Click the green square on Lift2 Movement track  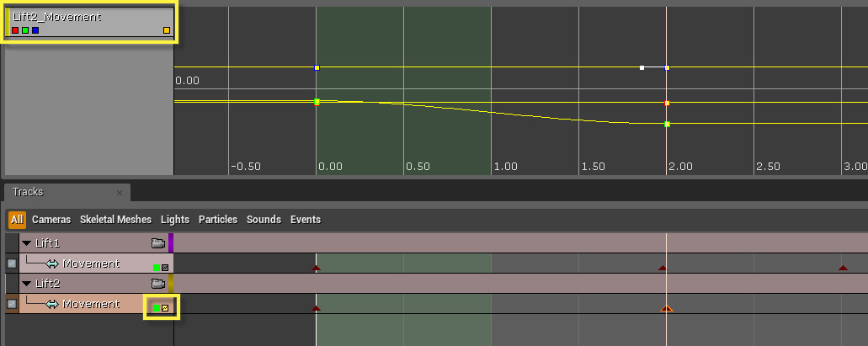157,308
